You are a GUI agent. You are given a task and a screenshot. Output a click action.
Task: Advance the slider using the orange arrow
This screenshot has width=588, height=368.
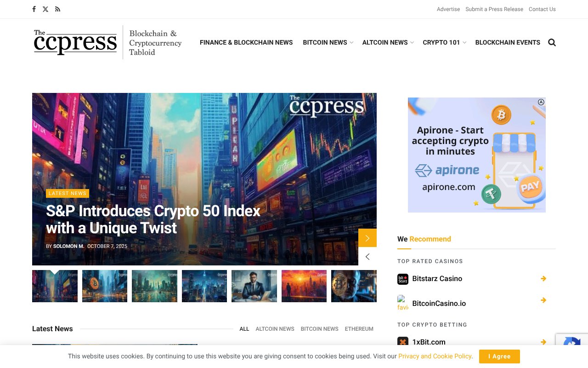point(367,238)
